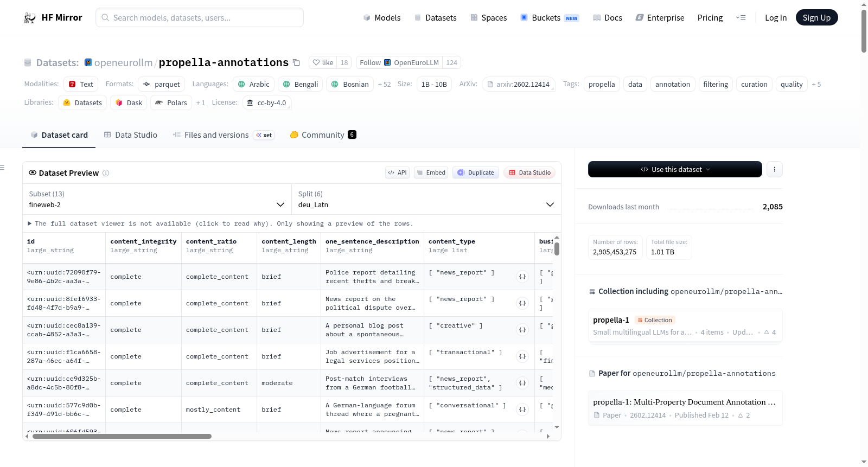Click the Polars library tag

171,103
